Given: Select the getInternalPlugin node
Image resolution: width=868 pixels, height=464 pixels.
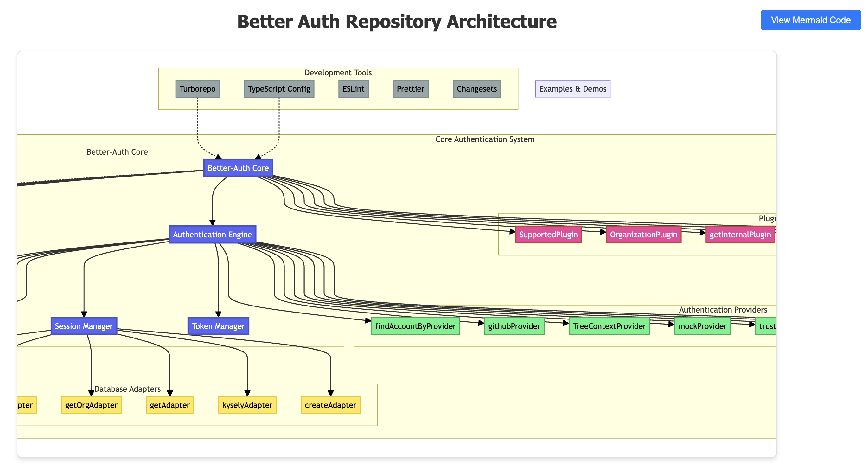Looking at the screenshot, I should pos(740,234).
